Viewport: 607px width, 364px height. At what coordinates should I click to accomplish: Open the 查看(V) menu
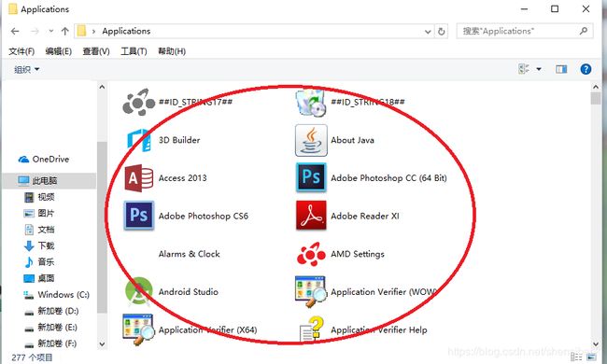(96, 51)
